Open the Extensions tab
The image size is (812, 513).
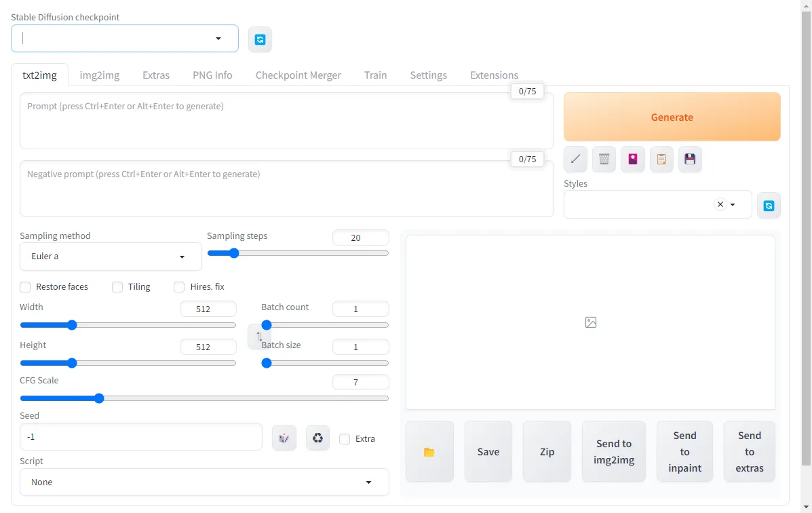pos(493,75)
